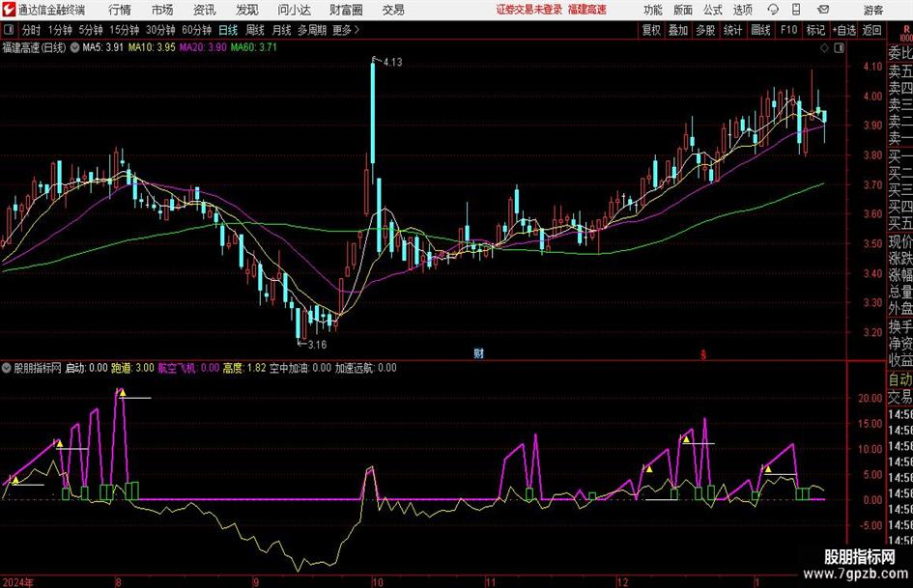Image resolution: width=913 pixels, height=588 pixels.
Task: Click the MA20: 3.90 label
Action: [203, 47]
